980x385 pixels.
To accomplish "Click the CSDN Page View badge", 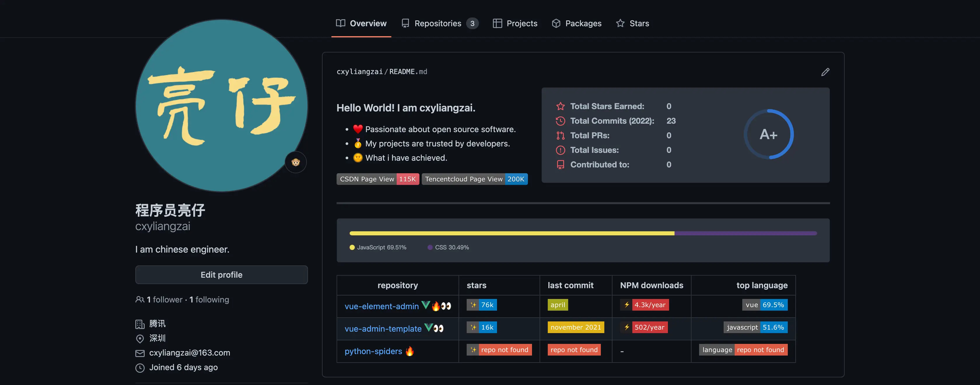I will (x=377, y=179).
